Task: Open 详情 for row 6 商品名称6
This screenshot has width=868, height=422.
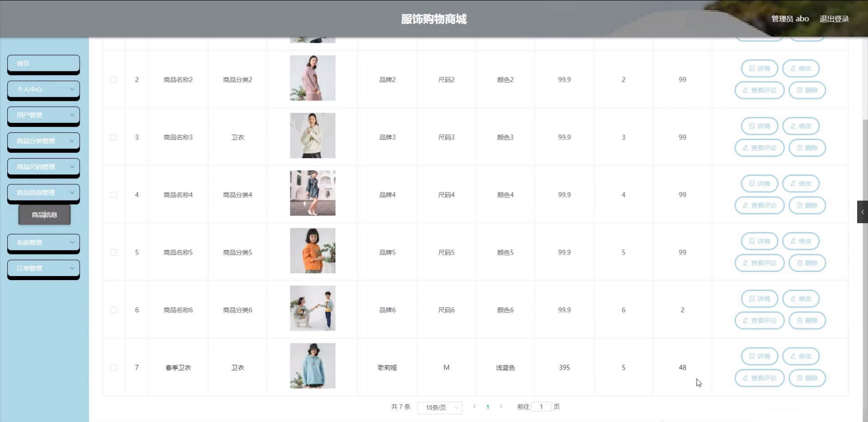Action: 759,299
